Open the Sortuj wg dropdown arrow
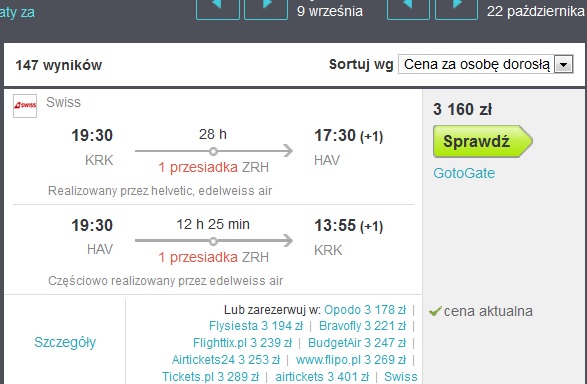 [x=563, y=65]
